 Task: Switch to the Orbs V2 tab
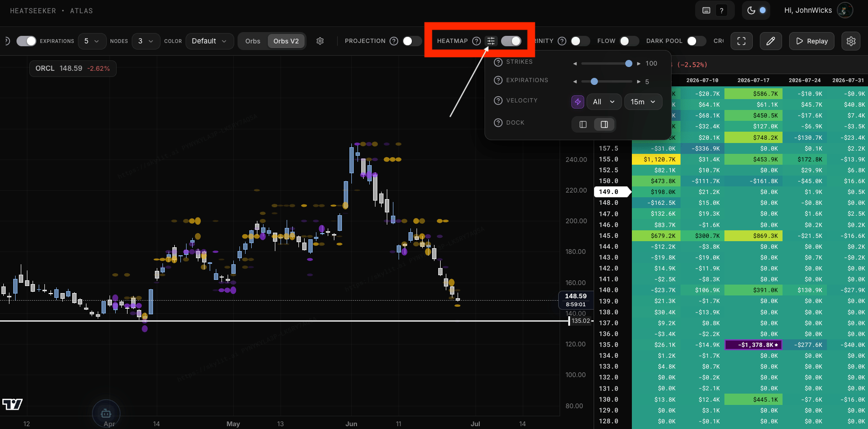[286, 41]
